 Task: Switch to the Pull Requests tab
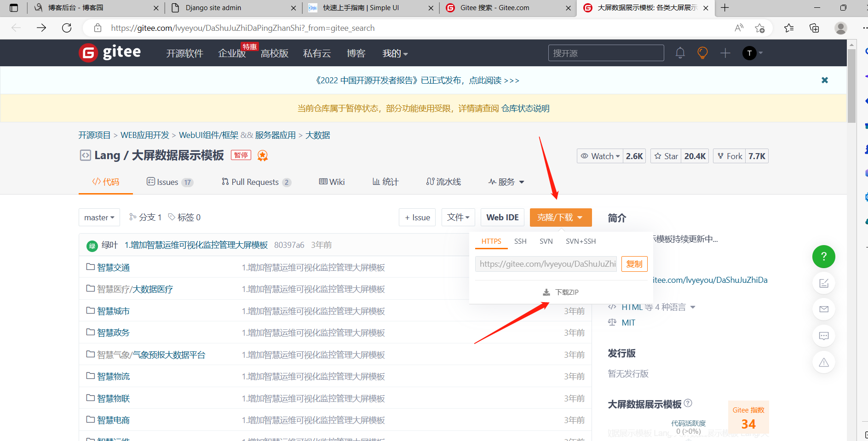[256, 182]
